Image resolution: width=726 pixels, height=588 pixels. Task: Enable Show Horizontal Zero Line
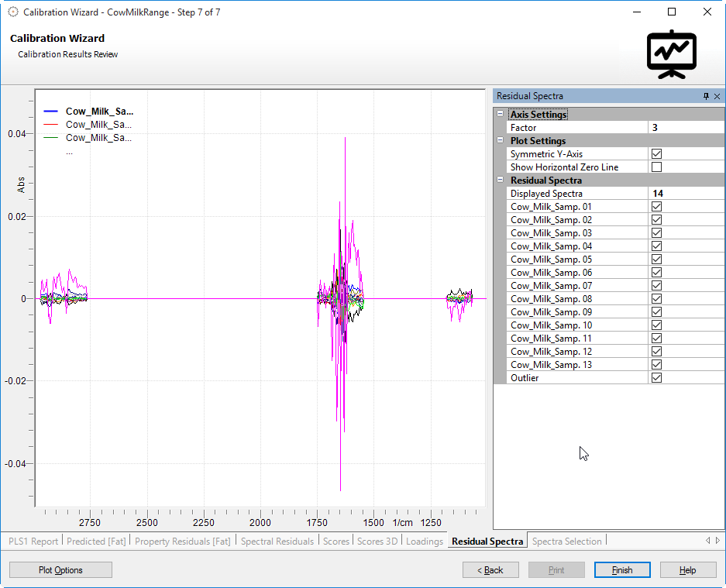coord(656,167)
